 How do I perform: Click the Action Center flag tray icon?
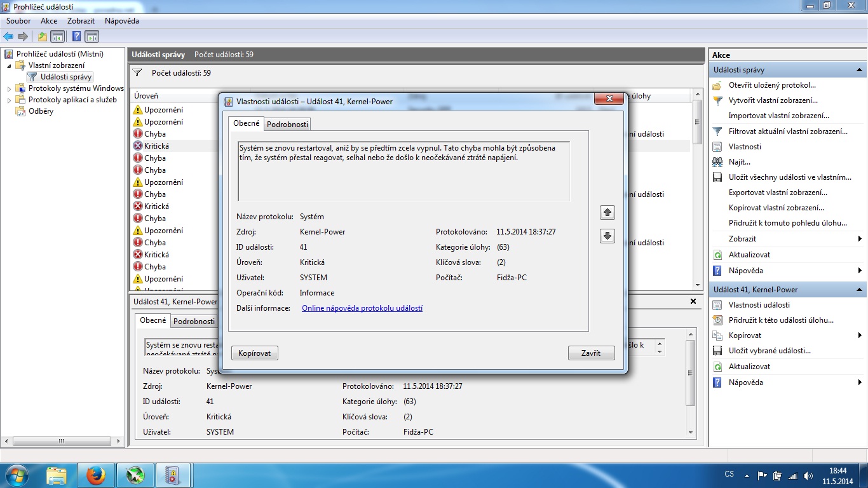[x=762, y=475]
